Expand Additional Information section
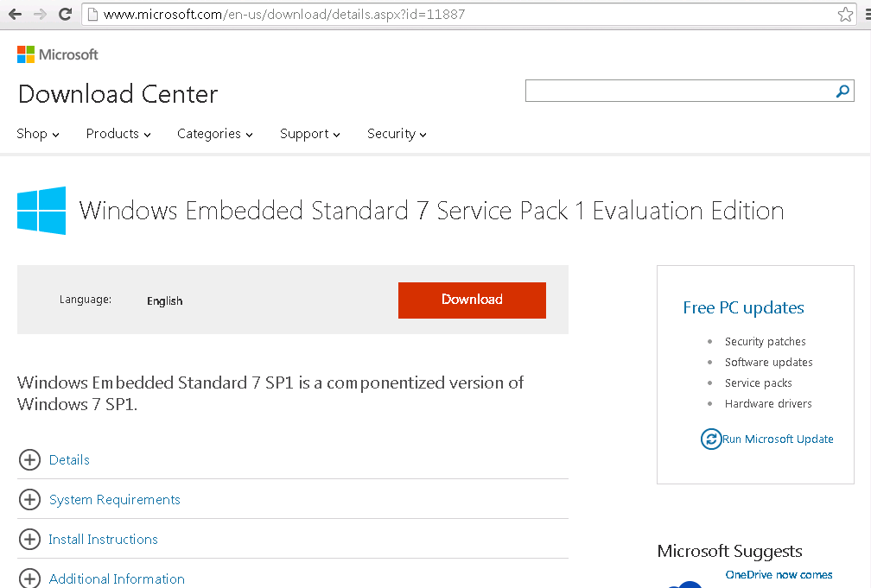Screen dimensions: 871x588 coord(29,578)
